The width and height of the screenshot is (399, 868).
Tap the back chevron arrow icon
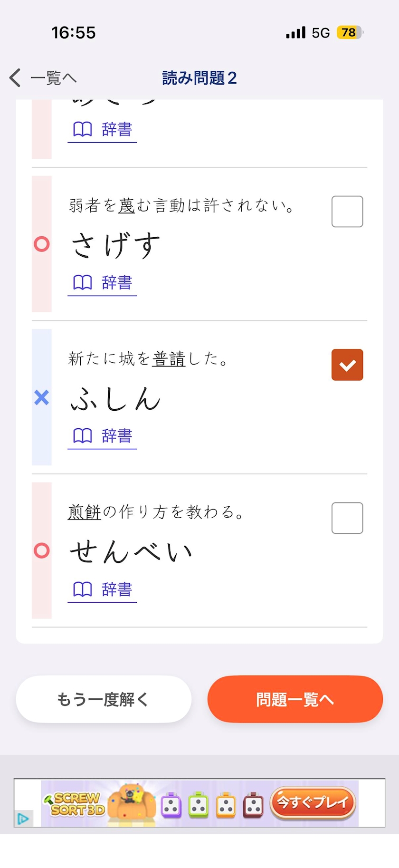(15, 77)
